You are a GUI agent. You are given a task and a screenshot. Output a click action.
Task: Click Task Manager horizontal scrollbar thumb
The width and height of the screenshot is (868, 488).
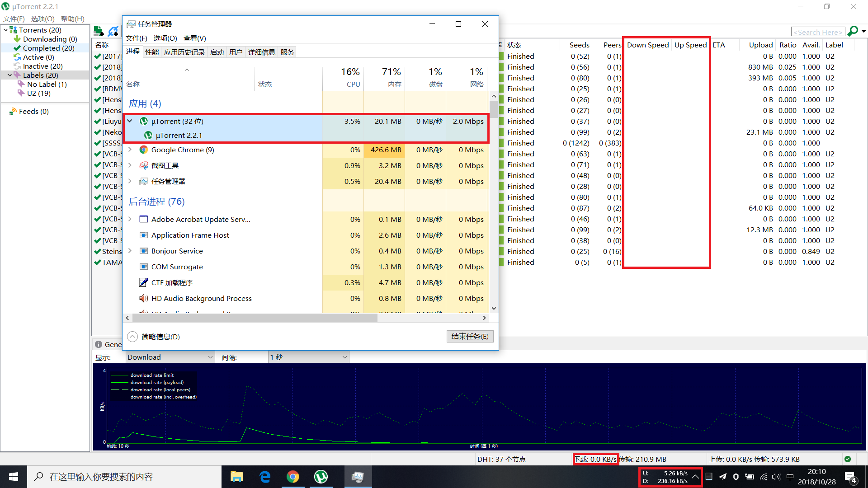tap(254, 318)
